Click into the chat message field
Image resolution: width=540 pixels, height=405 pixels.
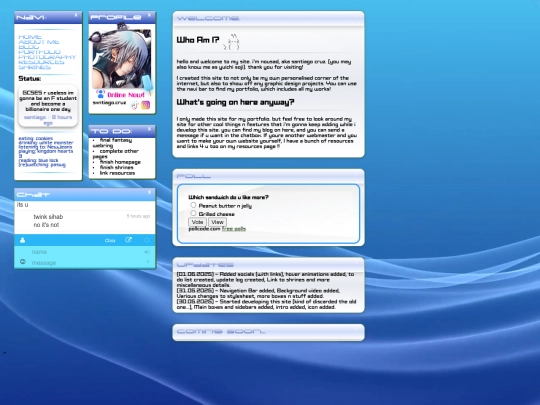(x=86, y=262)
